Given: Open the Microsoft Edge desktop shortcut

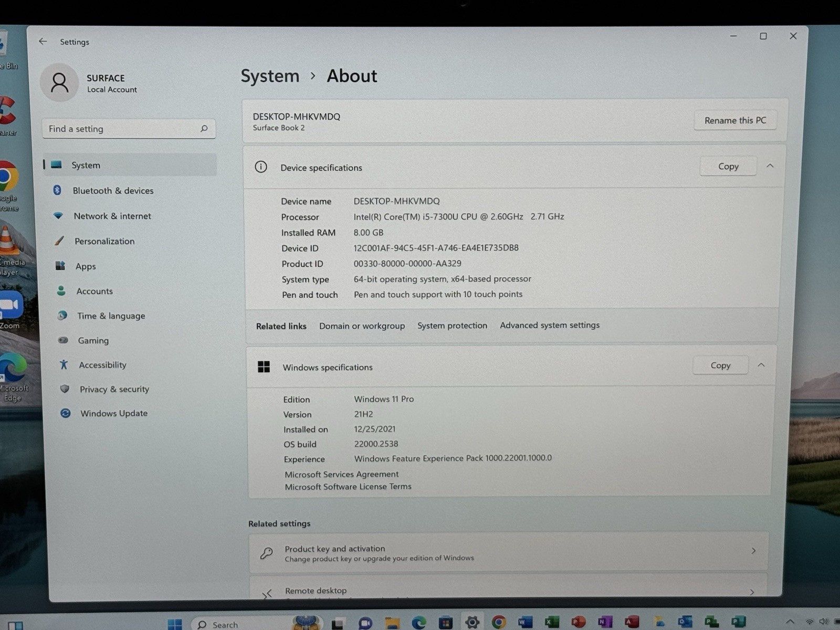Looking at the screenshot, I should [13, 377].
